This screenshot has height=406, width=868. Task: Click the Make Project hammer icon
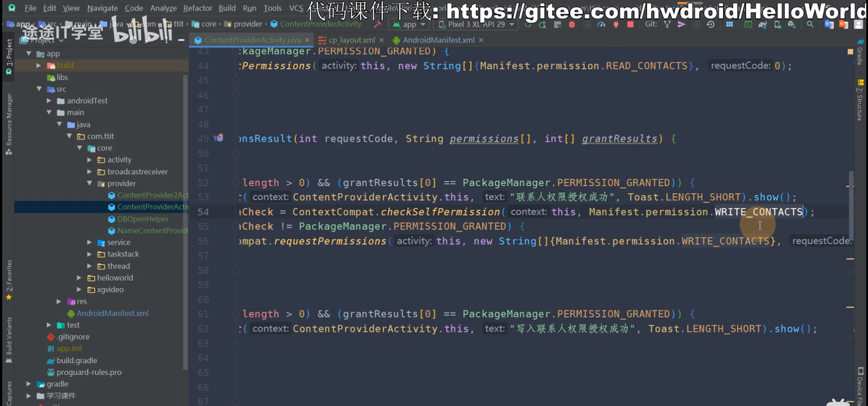(377, 24)
